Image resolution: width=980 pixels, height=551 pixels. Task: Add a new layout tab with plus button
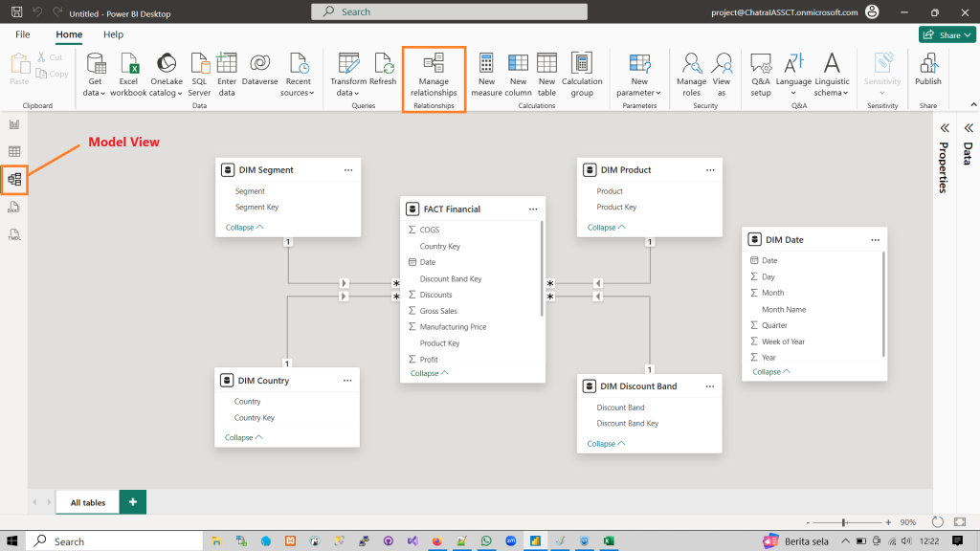tap(132, 502)
